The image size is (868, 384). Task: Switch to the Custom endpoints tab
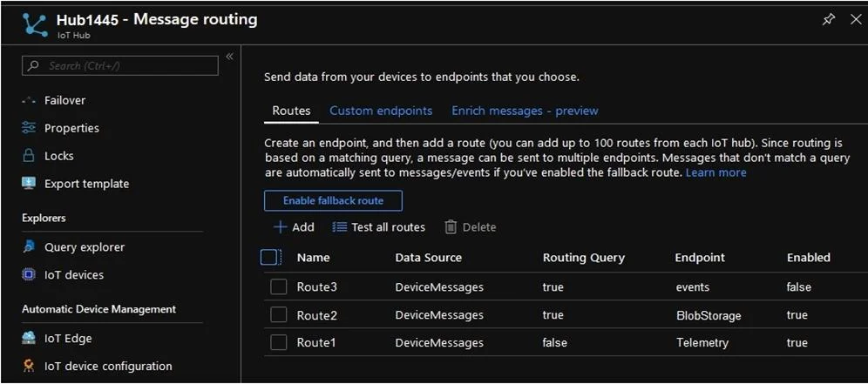[x=381, y=111]
